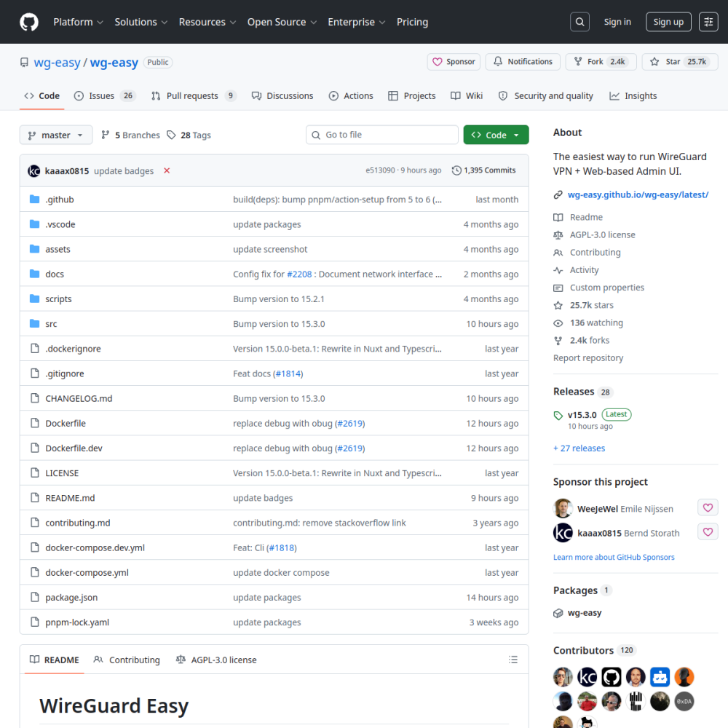Screen dimensions: 728x728
Task: Click Learn more about GitHub Sponsors
Action: tap(614, 557)
